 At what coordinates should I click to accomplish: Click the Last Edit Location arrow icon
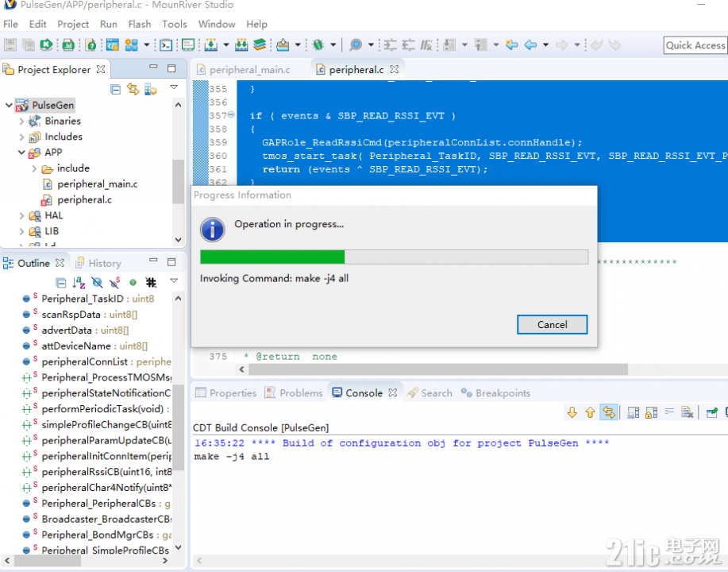(511, 45)
